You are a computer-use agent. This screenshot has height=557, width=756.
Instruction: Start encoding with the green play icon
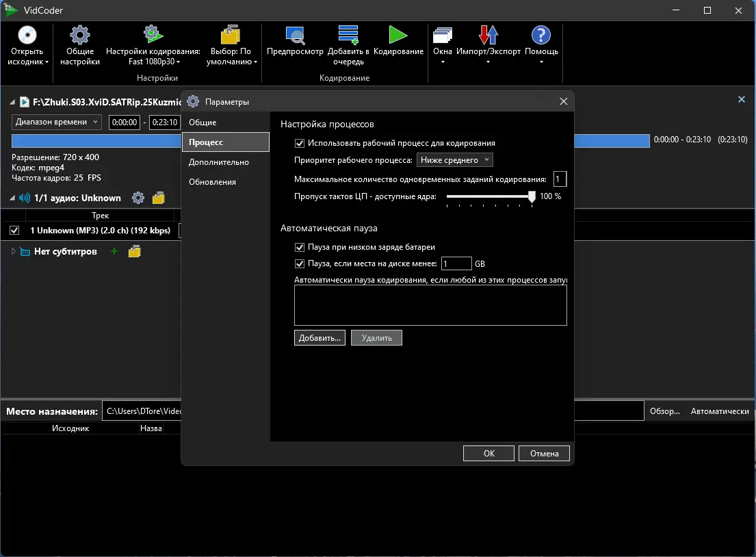tap(398, 35)
